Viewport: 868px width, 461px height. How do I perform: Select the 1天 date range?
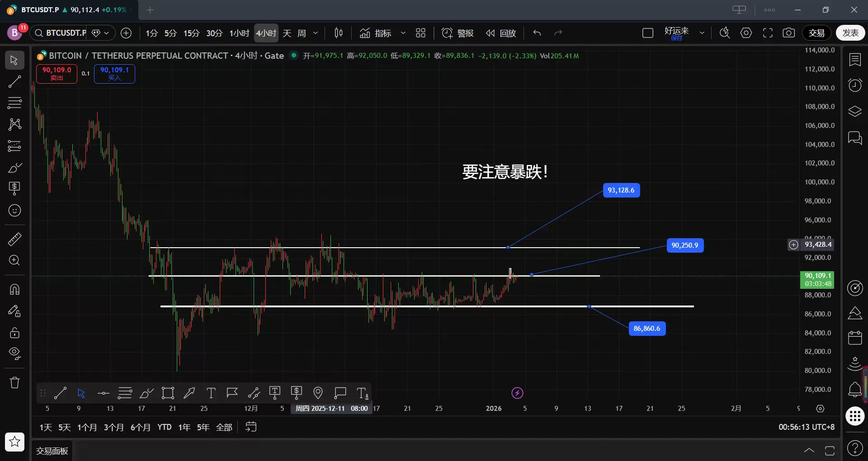pyautogui.click(x=46, y=427)
